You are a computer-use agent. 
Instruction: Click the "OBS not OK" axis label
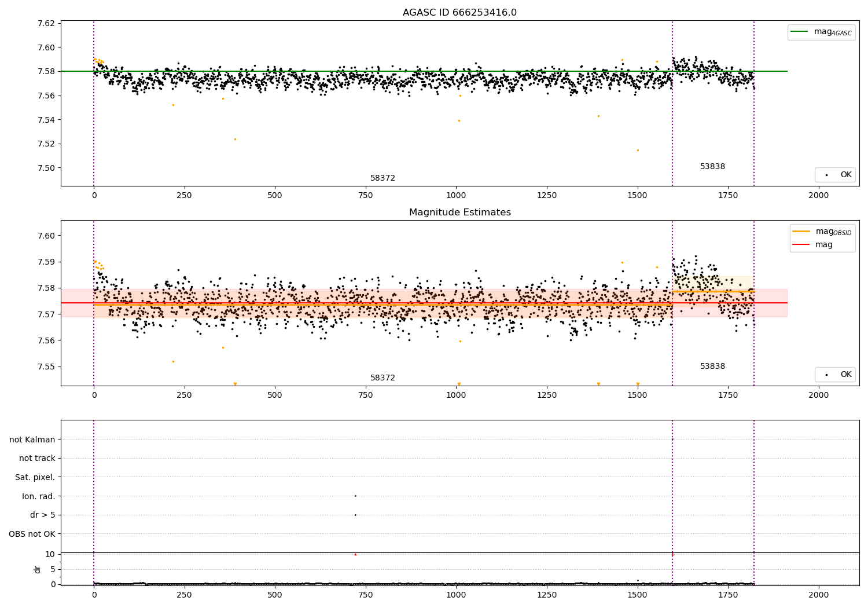click(x=32, y=534)
